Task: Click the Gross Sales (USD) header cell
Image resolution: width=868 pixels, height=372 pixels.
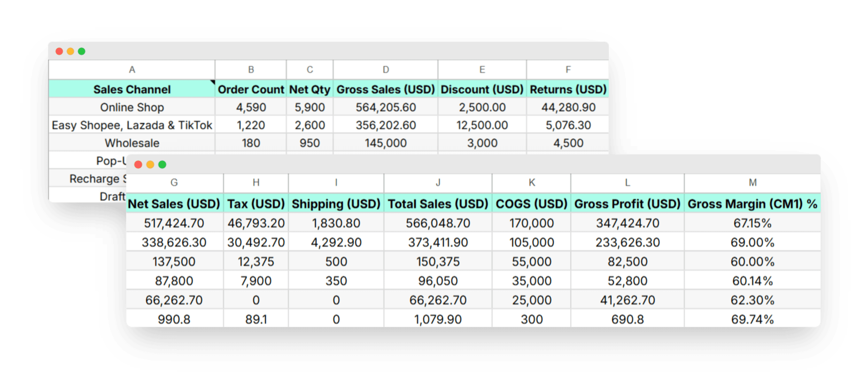Action: tap(386, 89)
